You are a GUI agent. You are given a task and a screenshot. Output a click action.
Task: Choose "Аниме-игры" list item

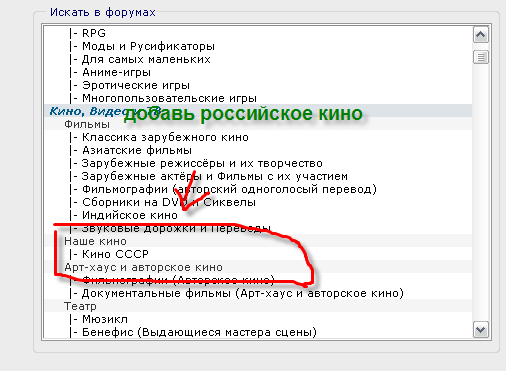coord(258,72)
